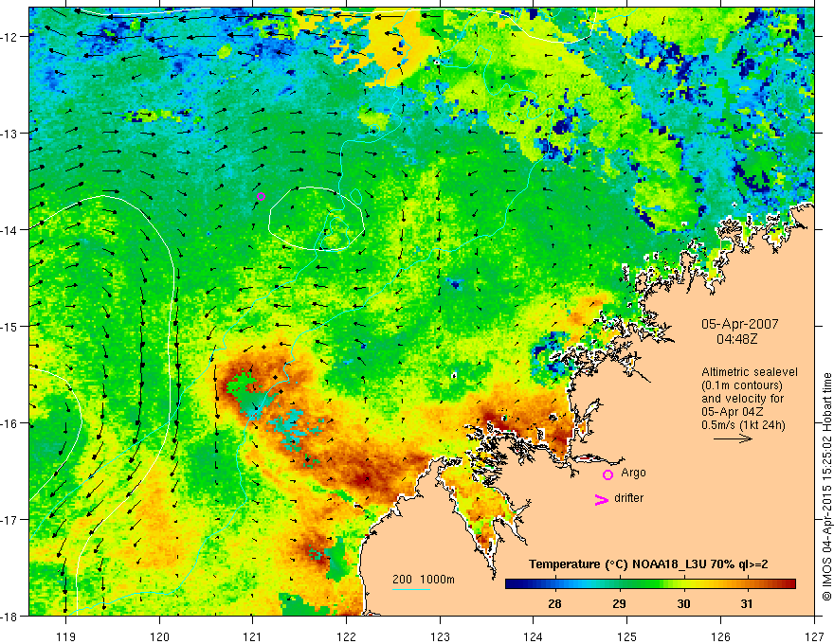Click the '(0.1m contours)' caption line
This screenshot has height=644, width=834.
click(742, 385)
